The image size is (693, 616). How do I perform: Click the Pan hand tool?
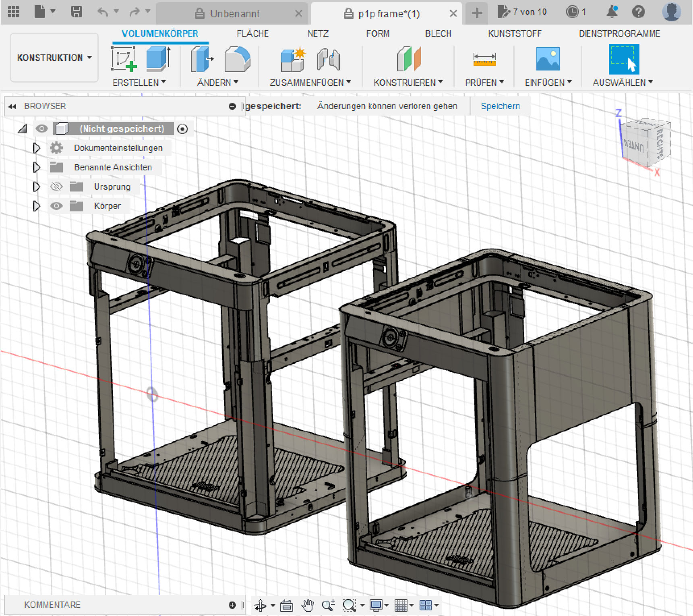tap(308, 605)
